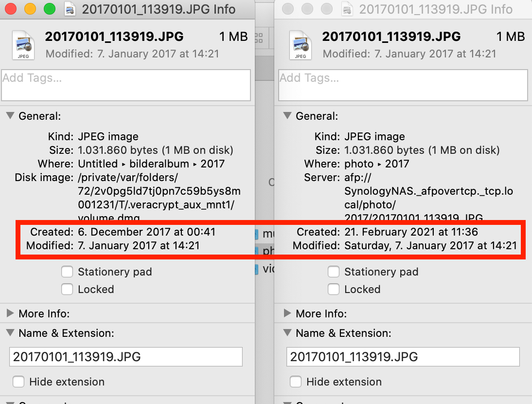Tick the Locked checkbox in the VeraCrypt disk image window
This screenshot has width=532, height=404.
click(x=68, y=289)
